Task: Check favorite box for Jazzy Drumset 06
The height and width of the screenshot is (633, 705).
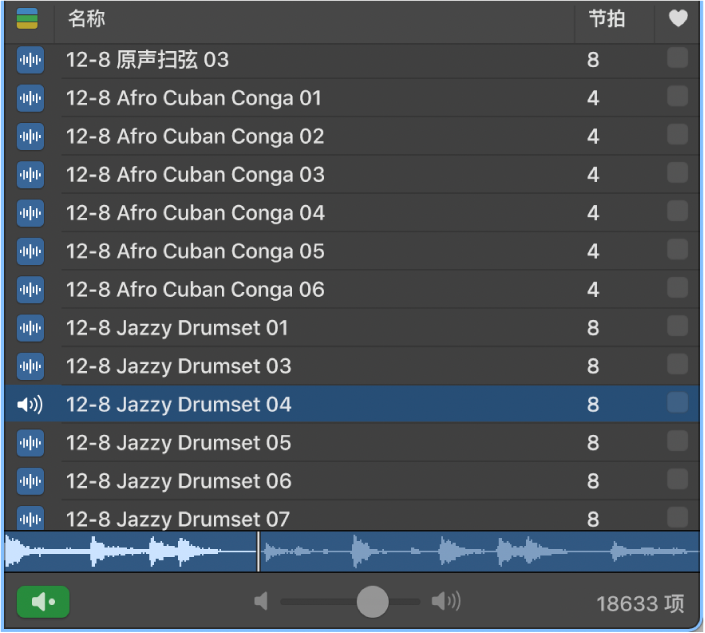Action: [677, 480]
